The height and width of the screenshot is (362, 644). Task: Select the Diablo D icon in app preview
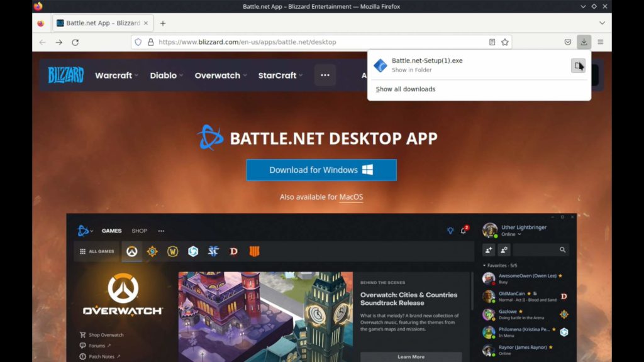234,251
